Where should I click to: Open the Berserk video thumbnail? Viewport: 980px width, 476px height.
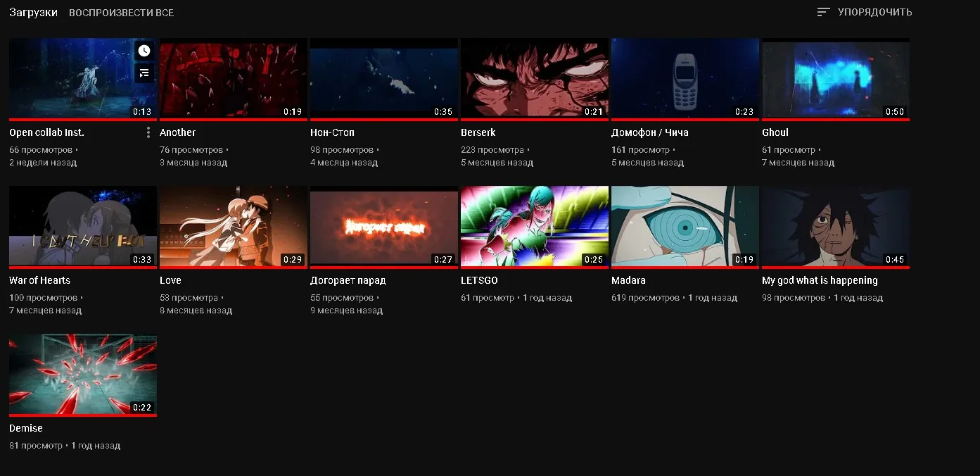[x=535, y=79]
